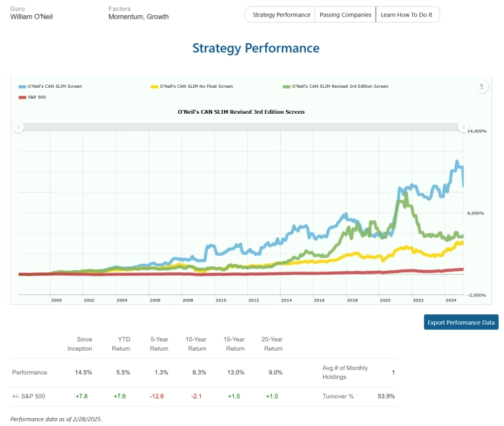Toggle CAN SLIM Revised 3rd Edition legend entry
504x426 pixels.
pyautogui.click(x=340, y=87)
